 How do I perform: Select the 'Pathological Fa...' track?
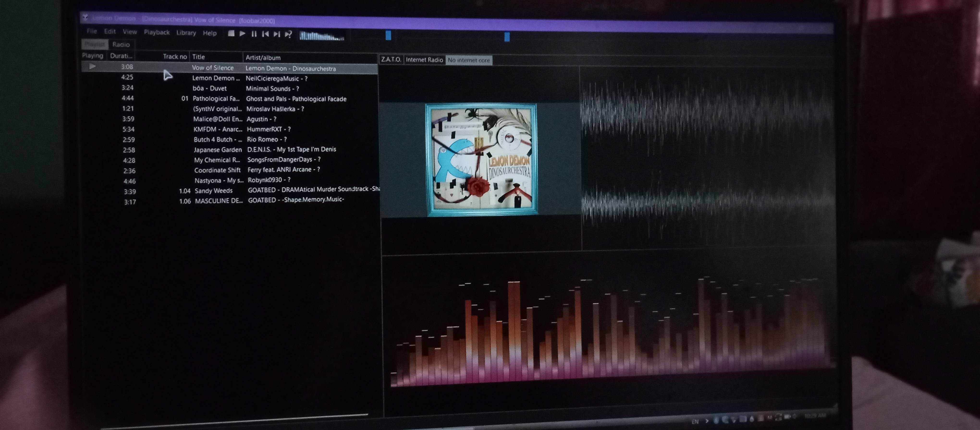tap(216, 98)
